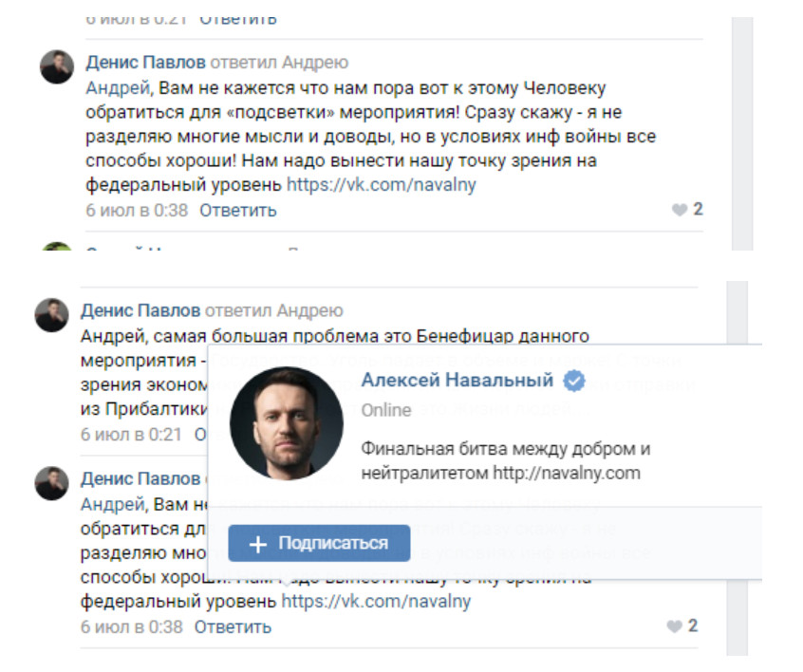Open Денис Павлов avatar in the 0:21 comment
Viewport: 803px width, 672px height.
click(51, 315)
